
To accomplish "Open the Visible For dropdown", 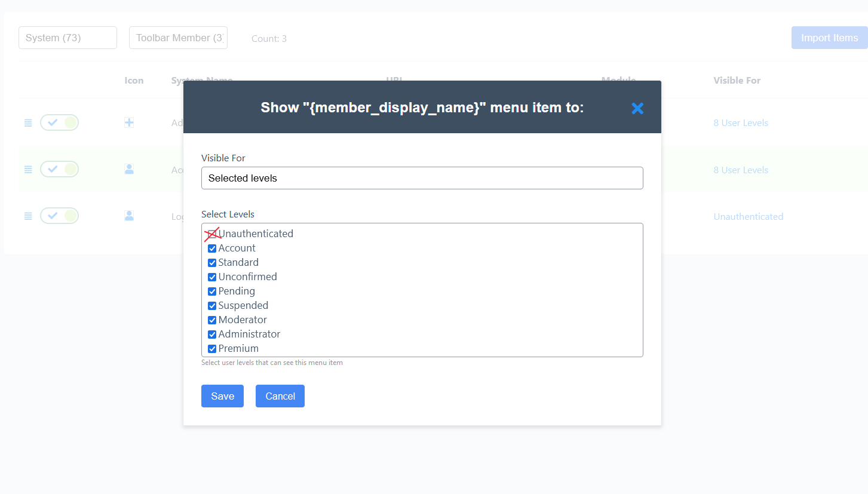I will 422,178.
